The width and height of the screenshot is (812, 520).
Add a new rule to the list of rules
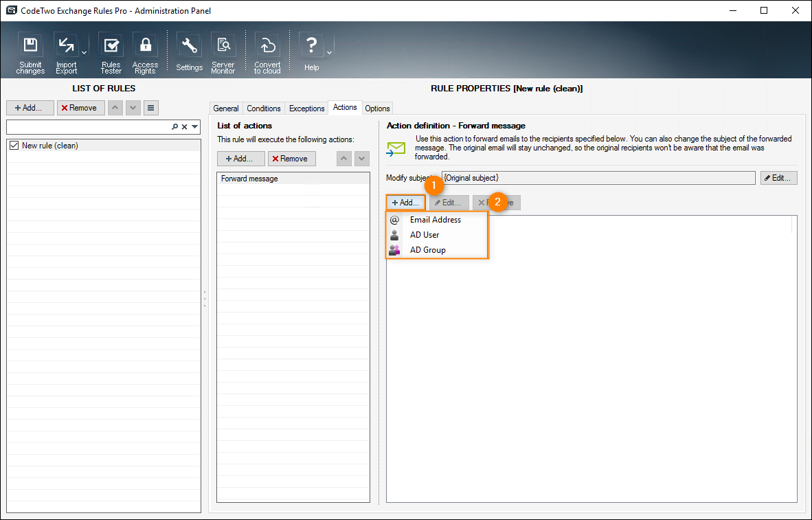tap(30, 108)
